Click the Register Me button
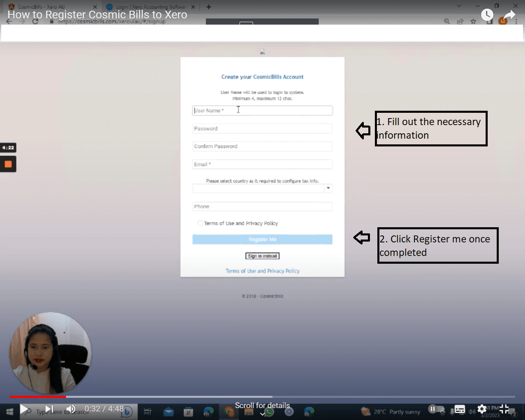This screenshot has height=420, width=525. coord(262,240)
